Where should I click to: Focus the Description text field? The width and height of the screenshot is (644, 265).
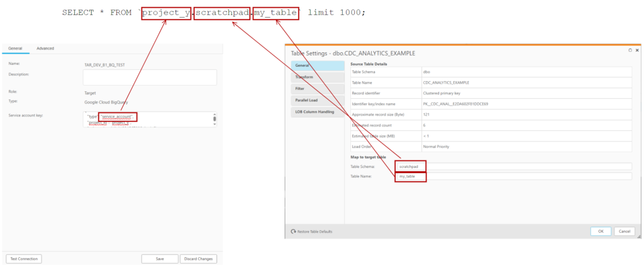click(x=150, y=77)
